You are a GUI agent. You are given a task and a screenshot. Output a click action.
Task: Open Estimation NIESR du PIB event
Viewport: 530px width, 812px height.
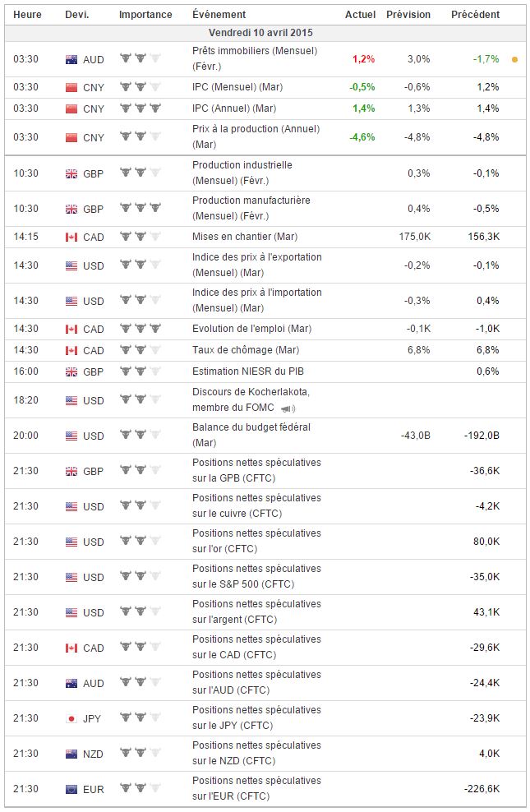pyautogui.click(x=246, y=371)
